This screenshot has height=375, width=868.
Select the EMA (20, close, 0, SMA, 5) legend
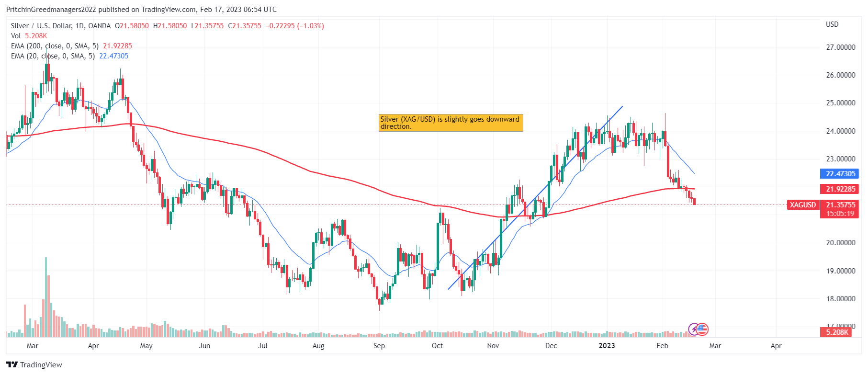pyautogui.click(x=53, y=56)
